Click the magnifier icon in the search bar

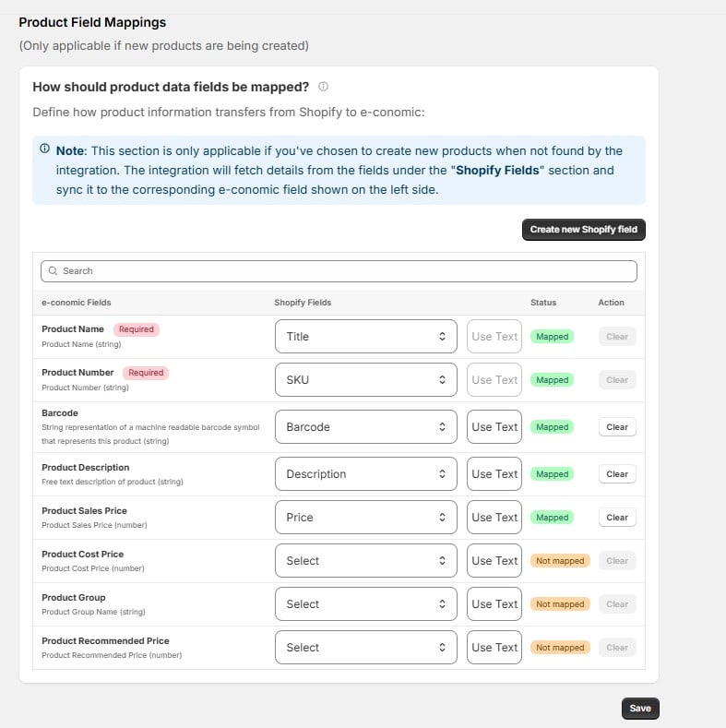coord(53,270)
